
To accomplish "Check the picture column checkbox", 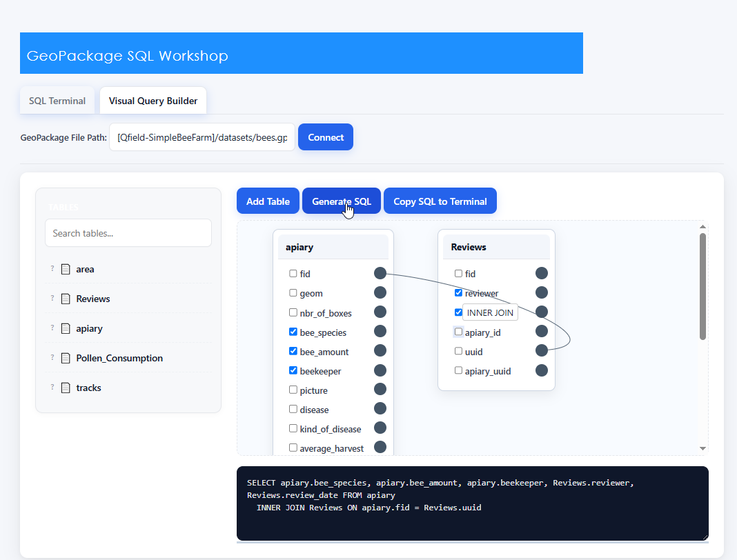I will 293,390.
